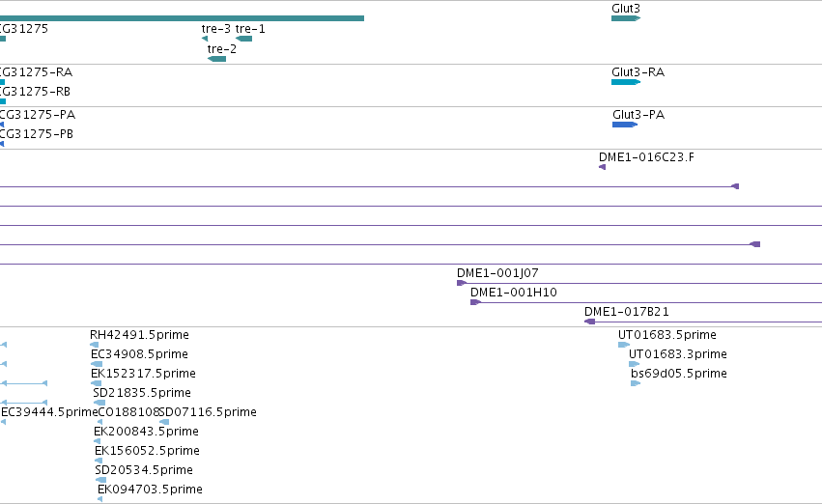The image size is (822, 504).
Task: Click the RH42491.5prime EST arrow
Action: (x=95, y=345)
